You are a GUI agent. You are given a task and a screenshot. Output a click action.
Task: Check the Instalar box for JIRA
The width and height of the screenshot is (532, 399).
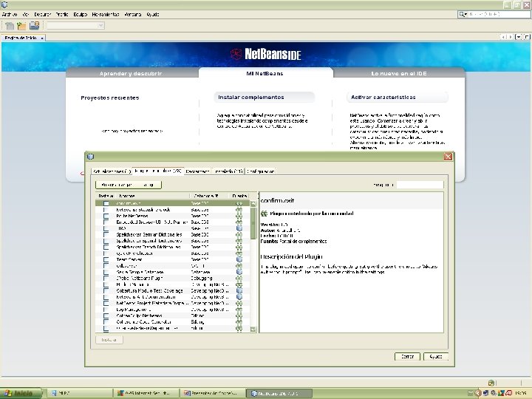pyautogui.click(x=106, y=228)
